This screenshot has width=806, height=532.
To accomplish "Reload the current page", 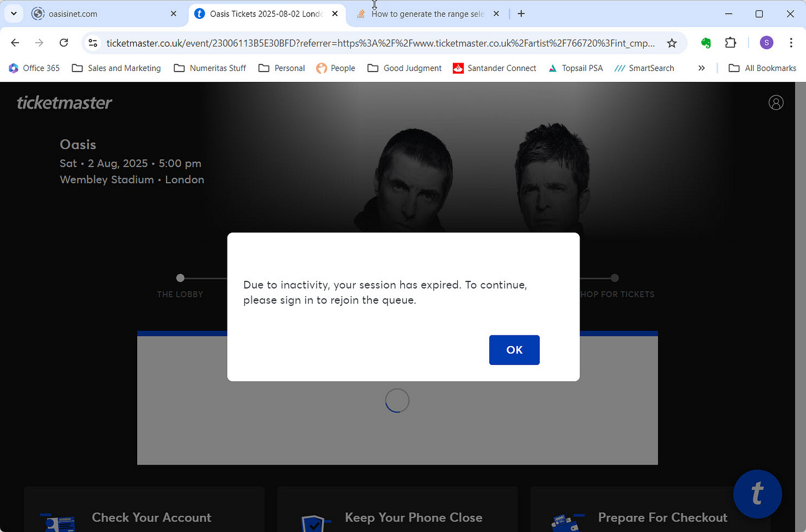I will point(64,43).
